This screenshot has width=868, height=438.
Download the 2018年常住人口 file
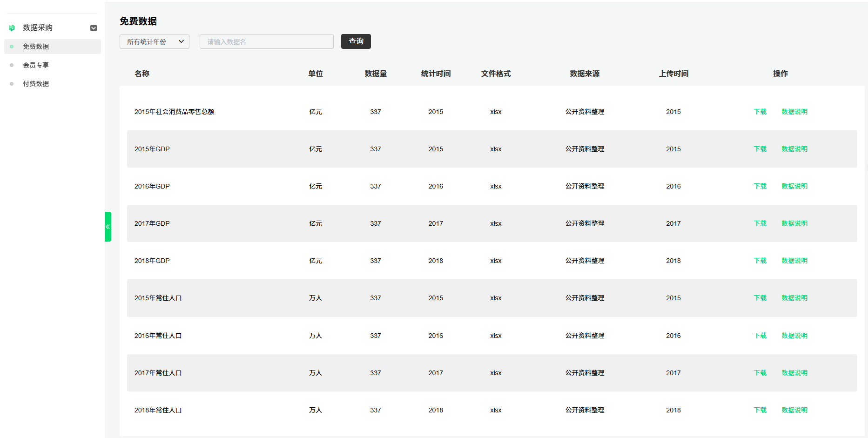(760, 410)
